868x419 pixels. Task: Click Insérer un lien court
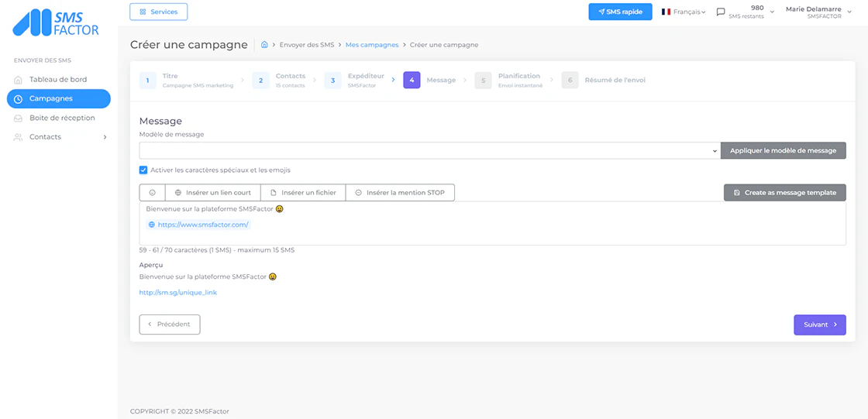coord(213,193)
